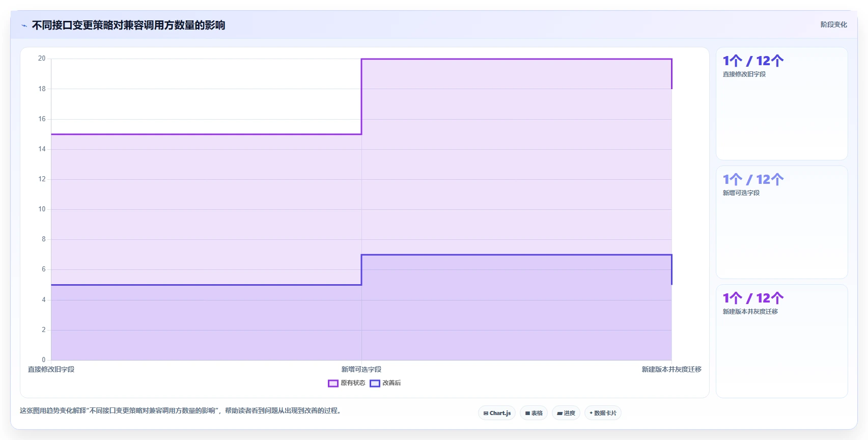Click the purple step line's top segment at value 20

pyautogui.click(x=517, y=59)
